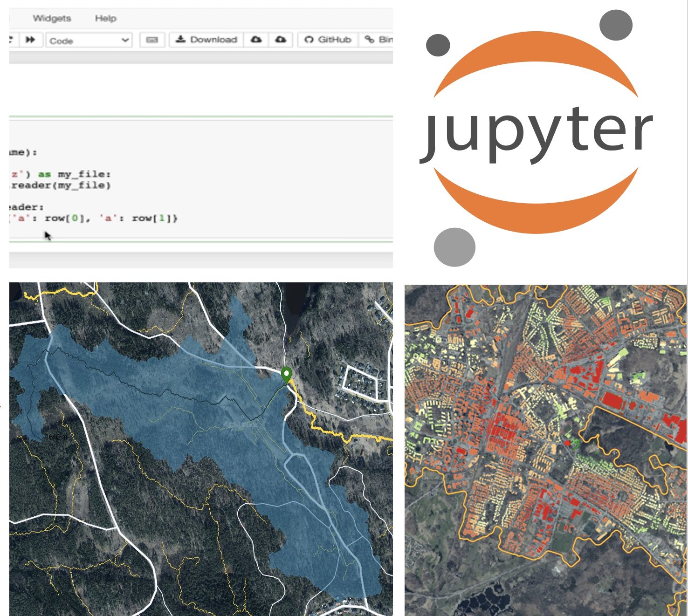Click the restart and run all fast-forward icon

click(x=31, y=40)
